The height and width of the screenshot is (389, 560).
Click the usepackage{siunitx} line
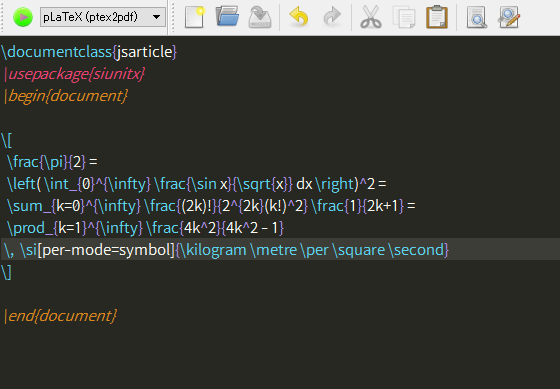tap(74, 74)
